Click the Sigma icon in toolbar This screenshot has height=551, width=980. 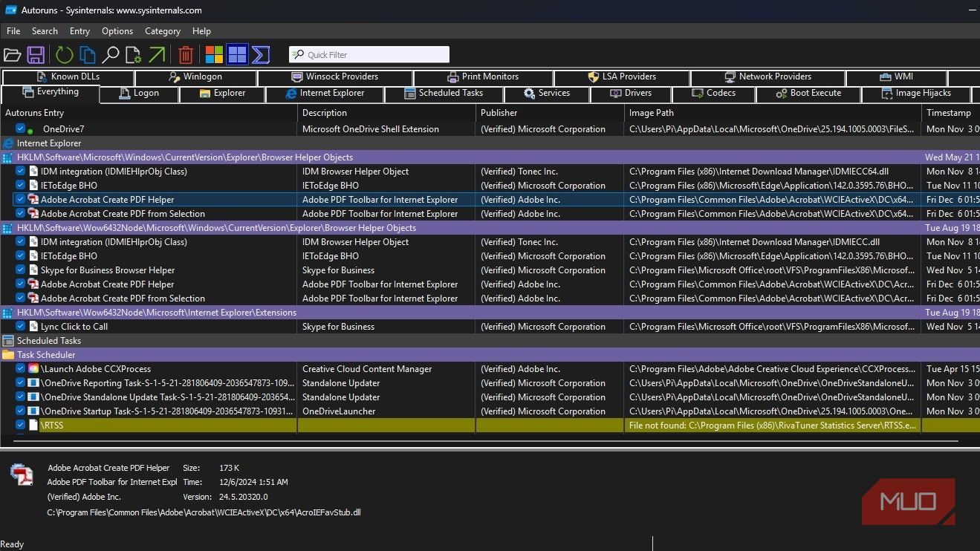[x=260, y=55]
